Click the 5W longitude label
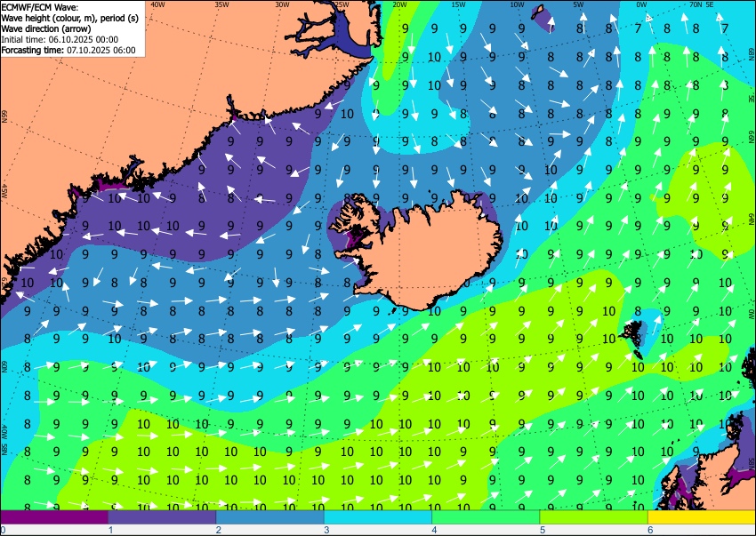 click(579, 4)
